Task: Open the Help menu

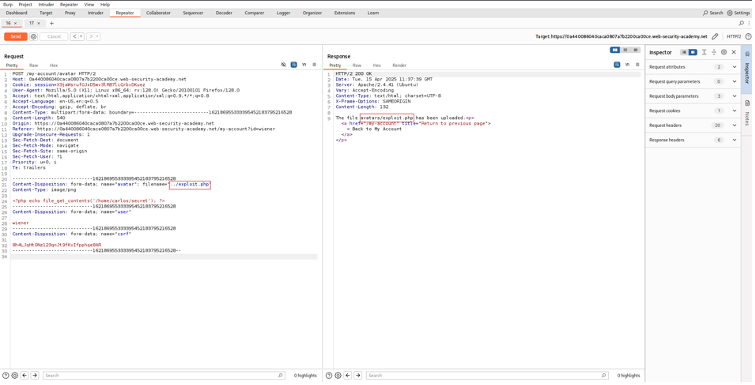Action: pos(105,4)
